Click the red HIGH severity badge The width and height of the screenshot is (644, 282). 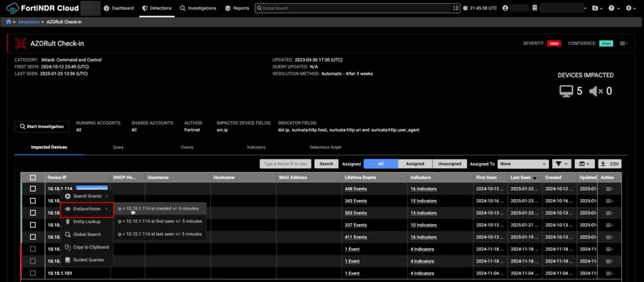[x=554, y=44]
